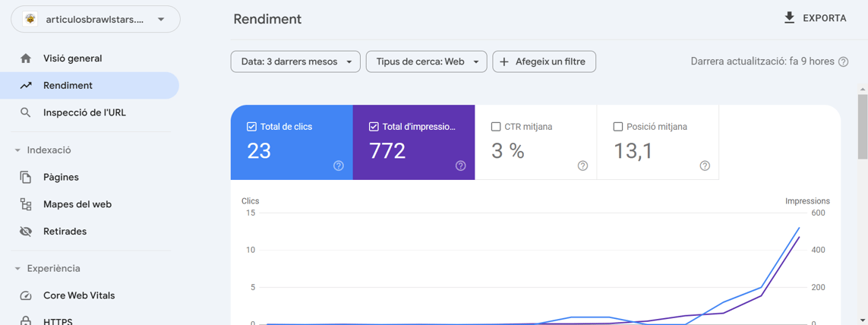Click the home icon beside Visió general

click(x=26, y=58)
